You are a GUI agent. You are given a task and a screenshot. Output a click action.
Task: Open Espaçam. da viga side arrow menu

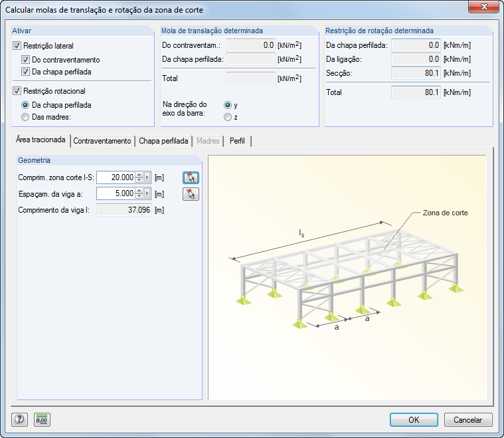[x=147, y=193]
